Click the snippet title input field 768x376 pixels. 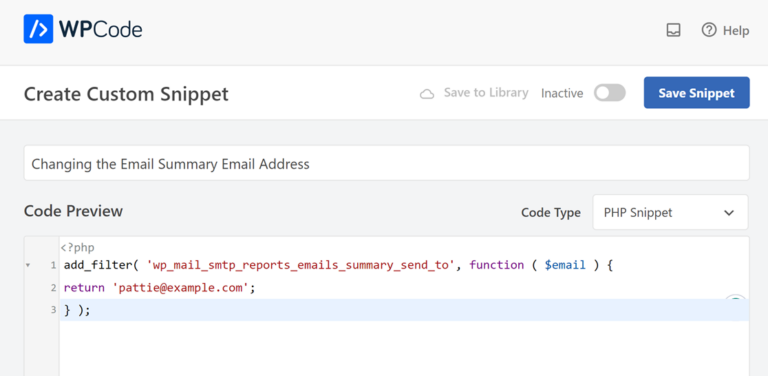(x=386, y=163)
